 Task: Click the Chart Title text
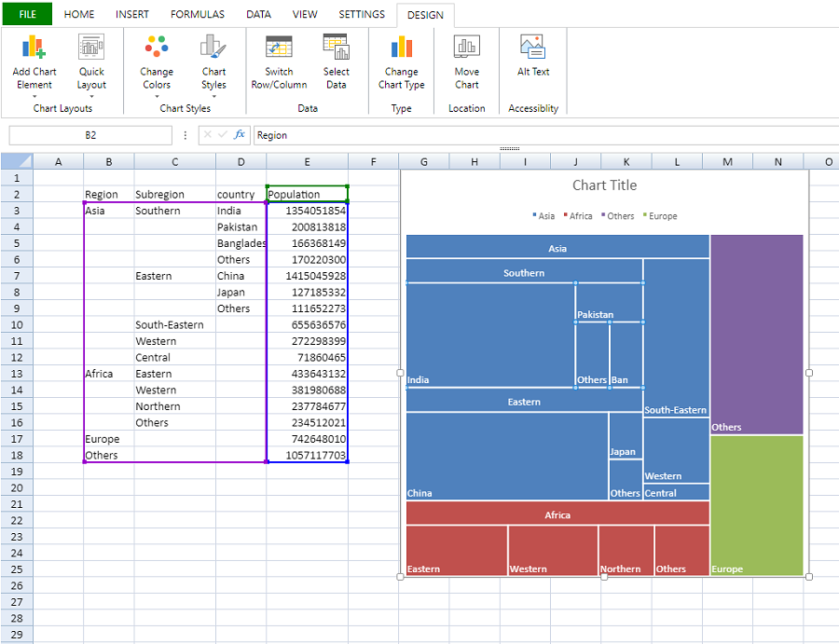point(605,185)
